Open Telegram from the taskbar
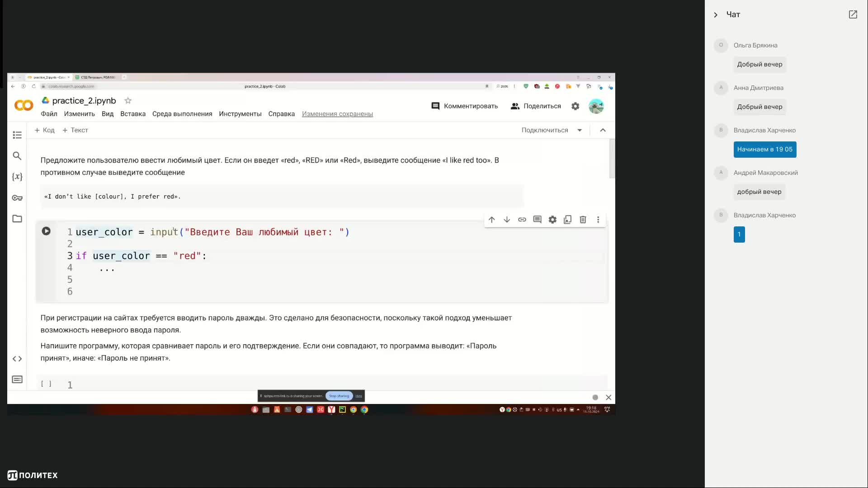The image size is (868, 488). (310, 410)
